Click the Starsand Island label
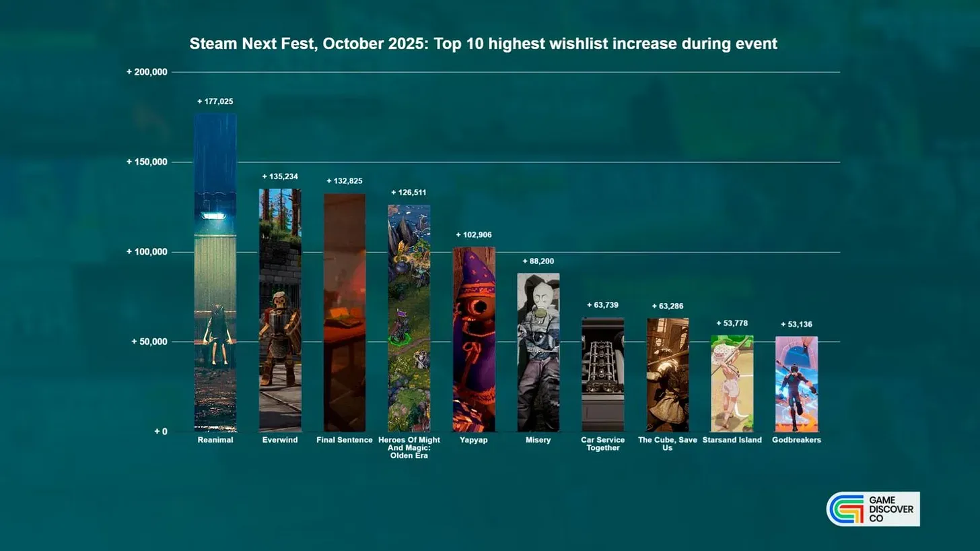This screenshot has height=551, width=980. click(x=732, y=440)
